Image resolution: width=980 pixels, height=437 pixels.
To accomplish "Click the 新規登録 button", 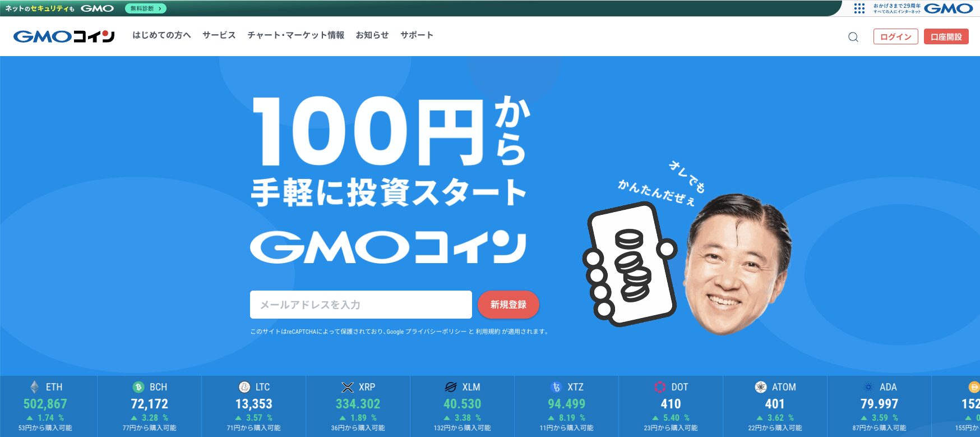I will tap(509, 305).
